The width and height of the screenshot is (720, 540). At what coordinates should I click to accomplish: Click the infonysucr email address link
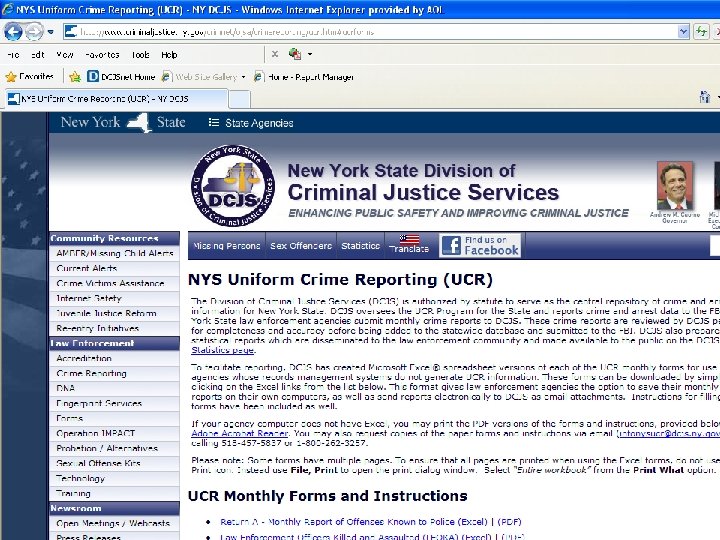669,433
